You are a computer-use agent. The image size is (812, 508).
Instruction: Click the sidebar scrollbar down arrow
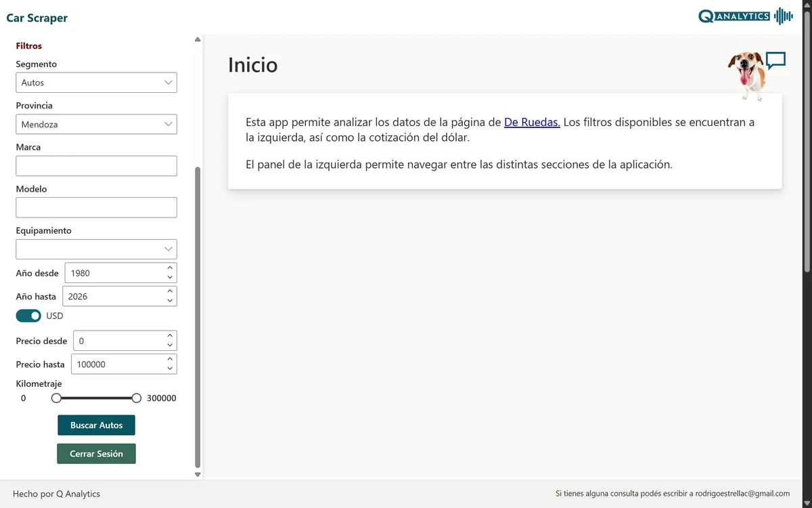click(198, 475)
